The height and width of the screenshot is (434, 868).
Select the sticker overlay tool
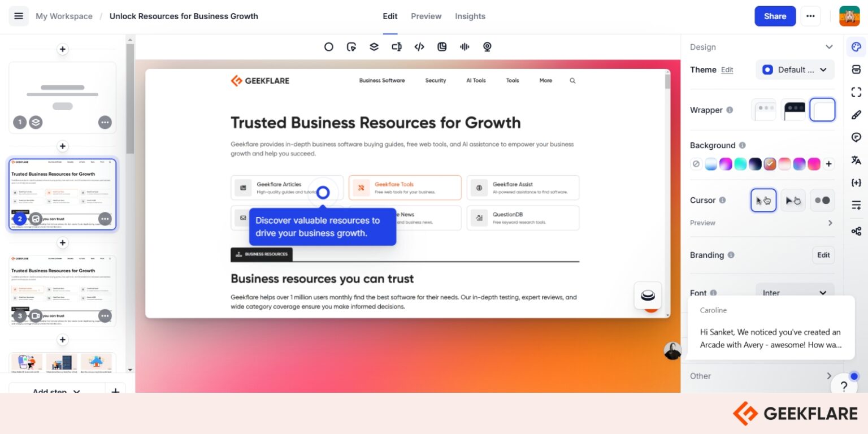(442, 47)
